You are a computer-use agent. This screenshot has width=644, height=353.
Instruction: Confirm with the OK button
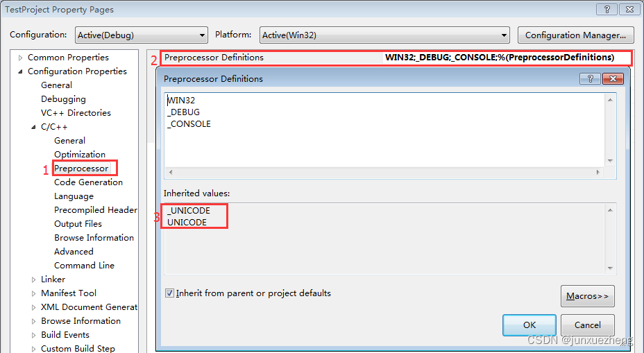point(529,325)
